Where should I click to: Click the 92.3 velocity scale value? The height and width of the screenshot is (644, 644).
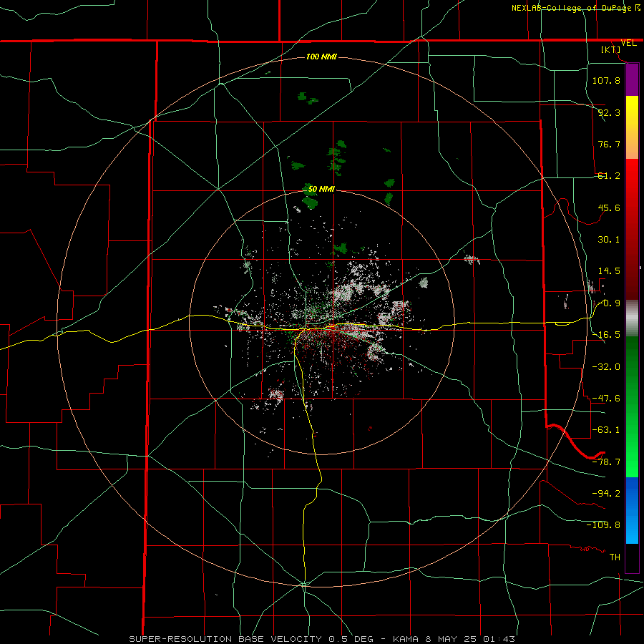click(609, 112)
